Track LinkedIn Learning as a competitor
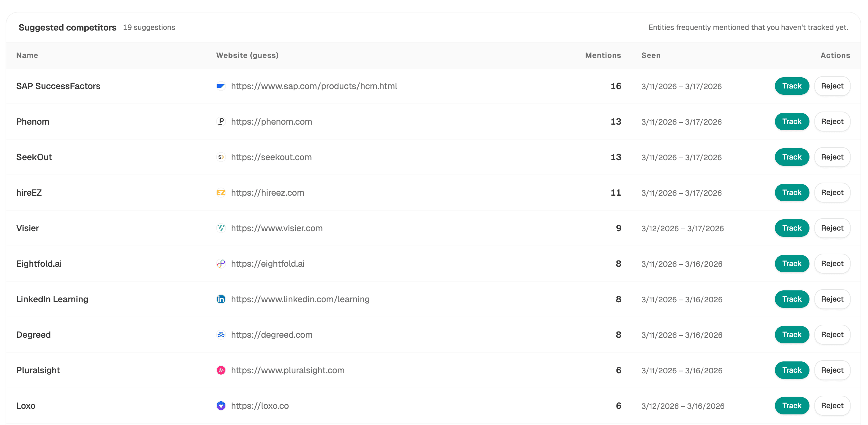The height and width of the screenshot is (425, 868). pos(792,299)
